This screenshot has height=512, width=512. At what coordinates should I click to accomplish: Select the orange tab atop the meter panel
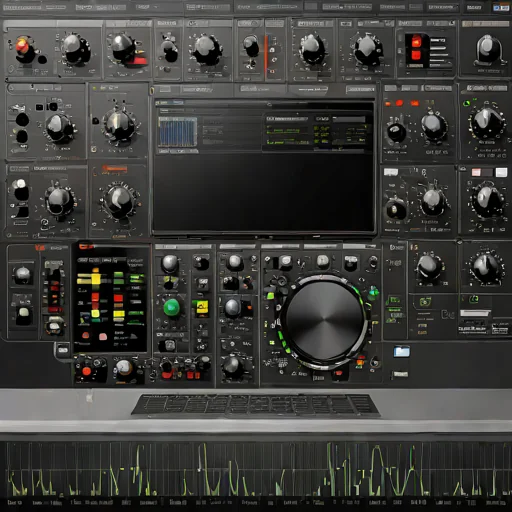coord(86,247)
